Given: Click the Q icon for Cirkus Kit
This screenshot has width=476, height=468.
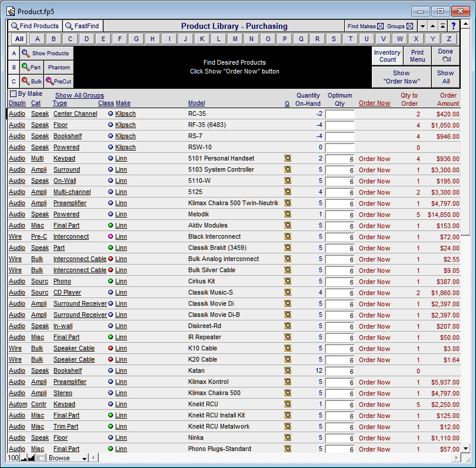Looking at the screenshot, I should pyautogui.click(x=288, y=281).
